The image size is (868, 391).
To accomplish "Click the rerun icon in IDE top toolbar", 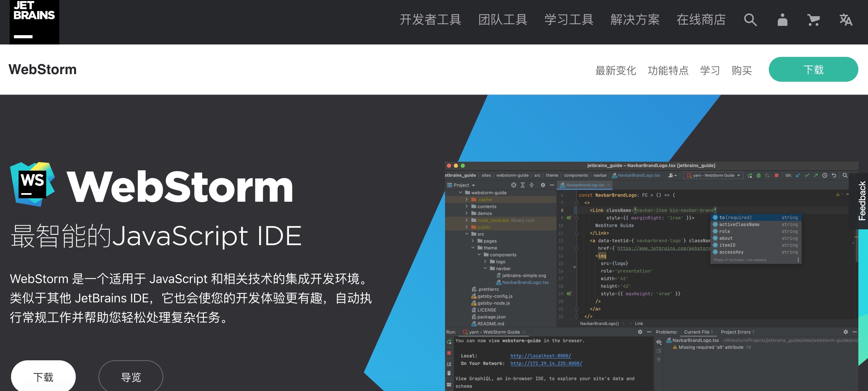I will (750, 176).
